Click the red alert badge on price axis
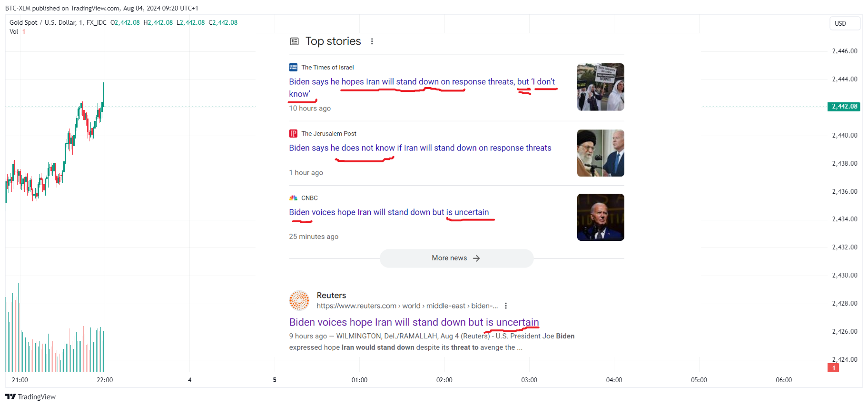The width and height of the screenshot is (868, 406). (x=833, y=367)
